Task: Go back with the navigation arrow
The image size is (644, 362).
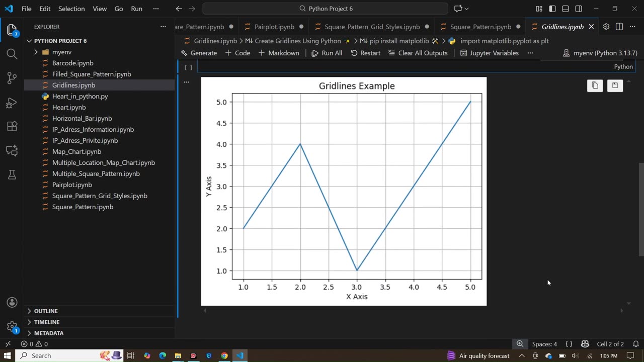Action: [x=179, y=9]
